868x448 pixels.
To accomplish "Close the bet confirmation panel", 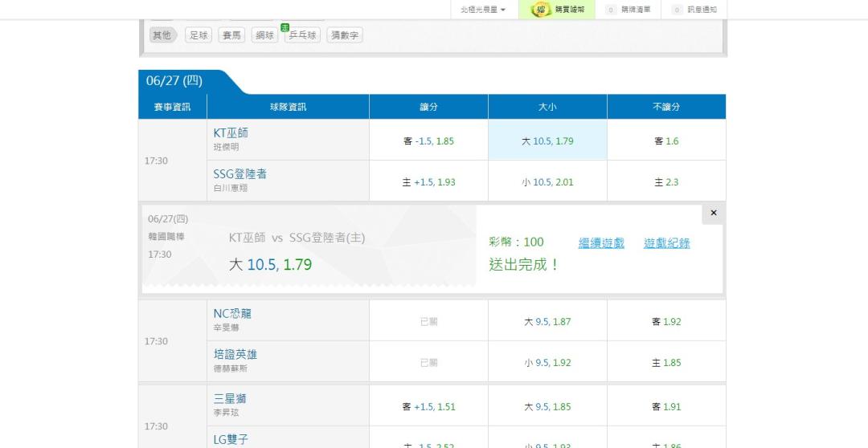I will click(x=714, y=213).
